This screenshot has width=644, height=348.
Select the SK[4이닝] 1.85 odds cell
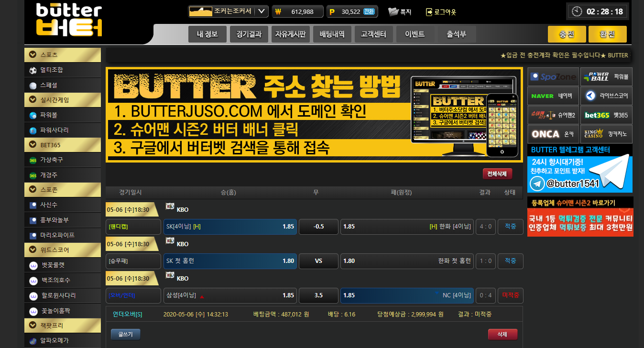pos(230,227)
